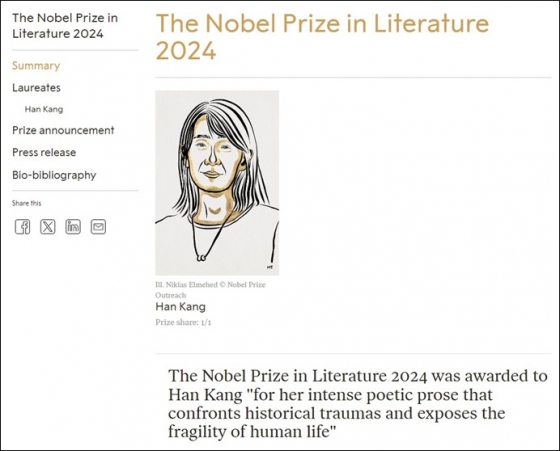The image size is (560, 451).
Task: Click the 'Share this' label
Action: (26, 203)
